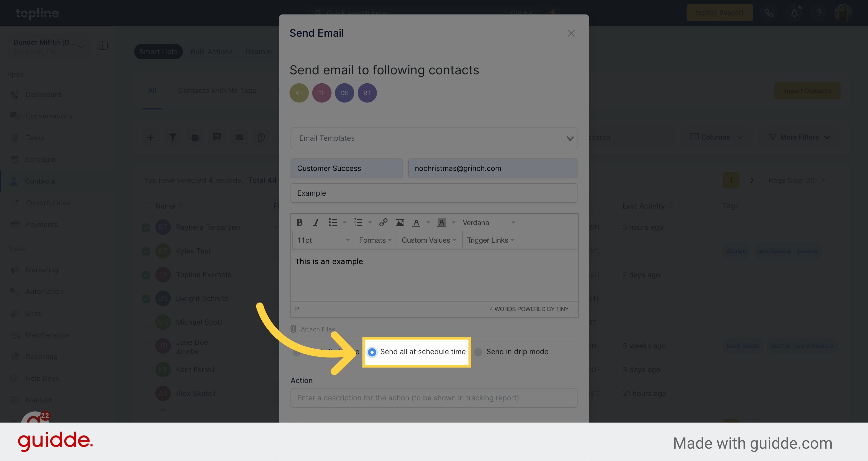Click the Bold formatting icon

(x=299, y=223)
